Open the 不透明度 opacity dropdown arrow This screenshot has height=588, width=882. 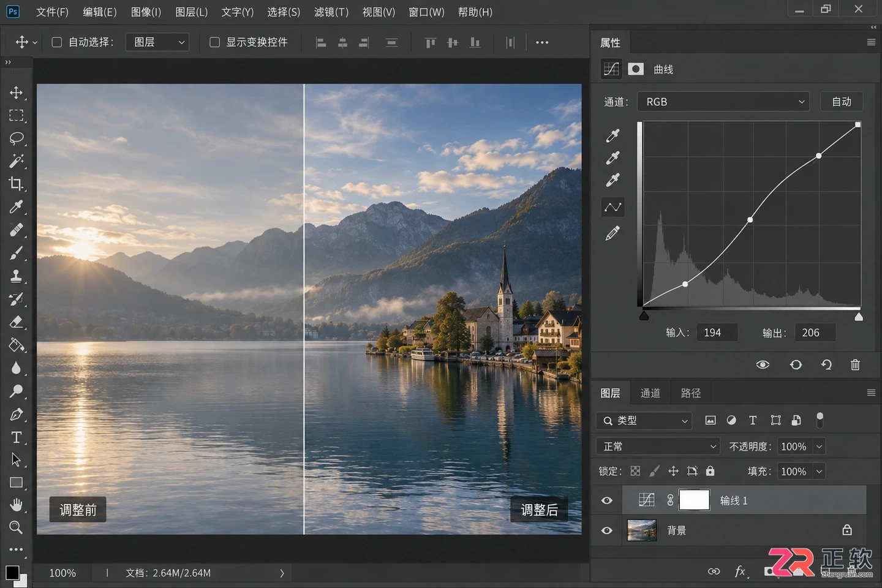click(819, 447)
